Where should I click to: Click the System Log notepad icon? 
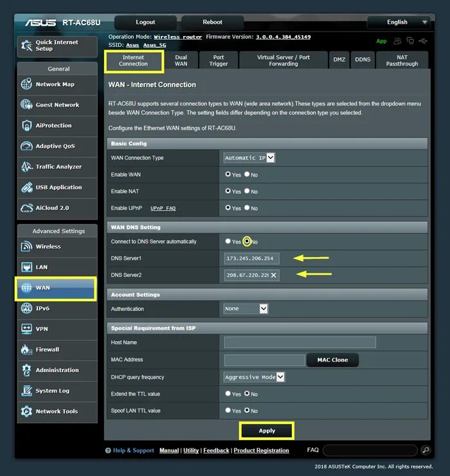pyautogui.click(x=26, y=391)
